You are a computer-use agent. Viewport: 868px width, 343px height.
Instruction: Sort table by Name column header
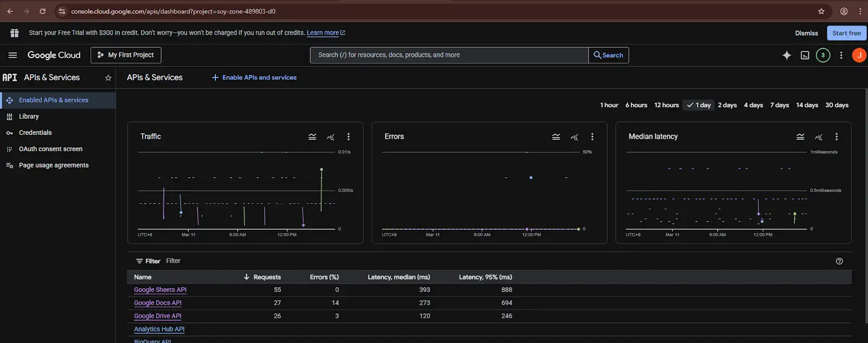143,277
